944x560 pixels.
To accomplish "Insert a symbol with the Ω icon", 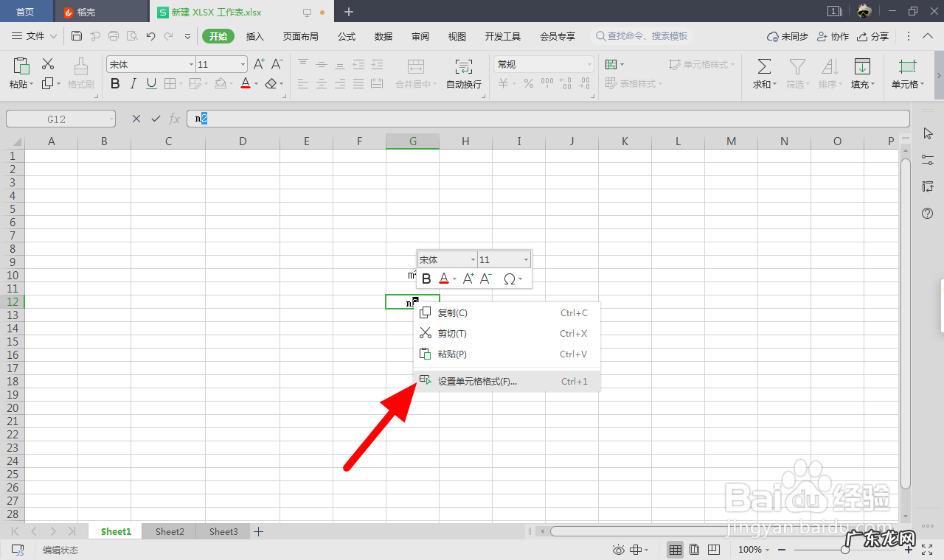I will click(508, 279).
